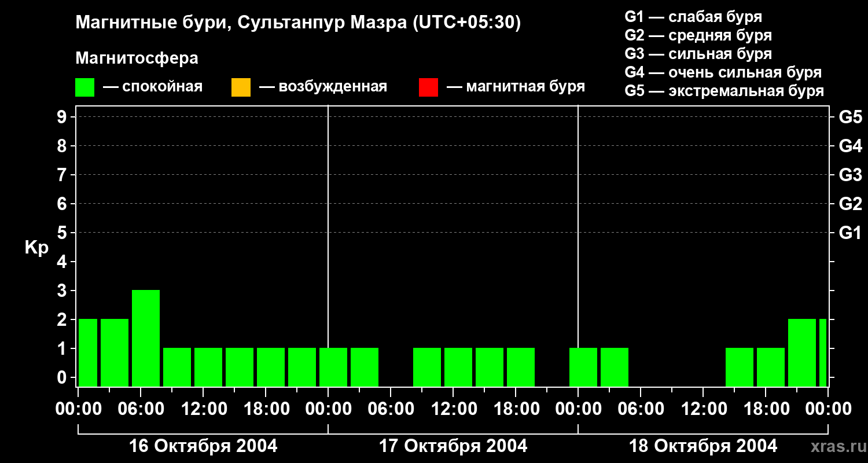Click the 'Kp' axis title

point(36,248)
